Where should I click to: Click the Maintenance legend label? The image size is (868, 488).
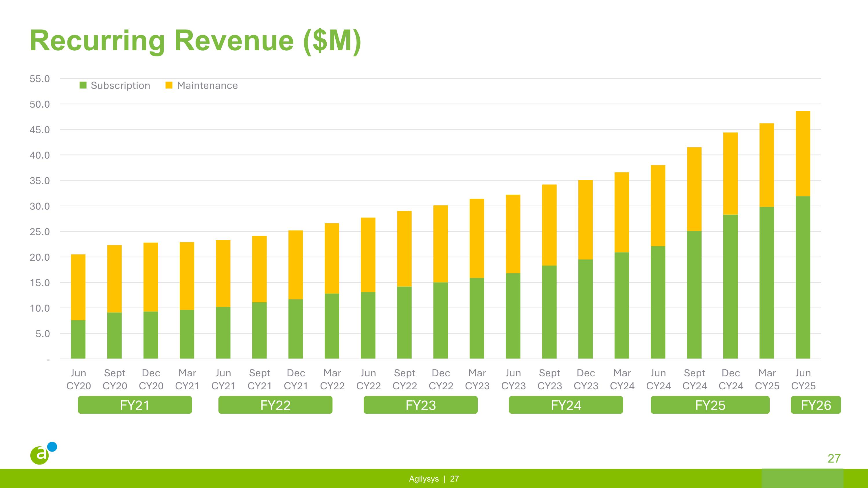coord(207,86)
